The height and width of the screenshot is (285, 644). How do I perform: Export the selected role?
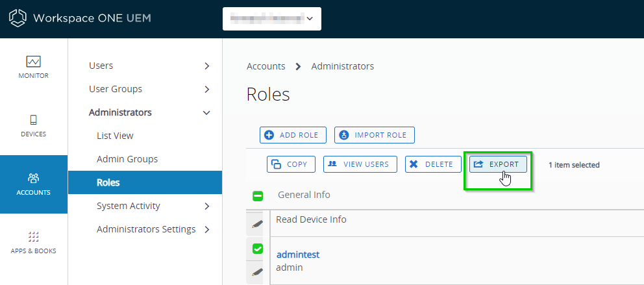[x=498, y=164]
